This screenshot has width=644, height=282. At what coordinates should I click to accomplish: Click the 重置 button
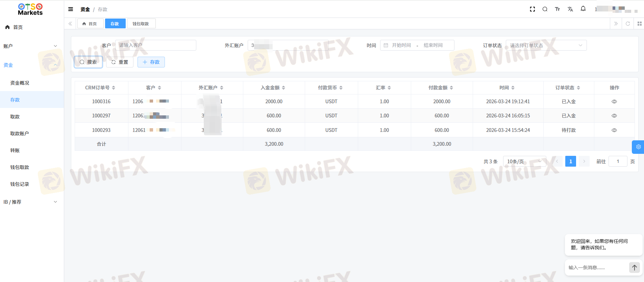120,62
